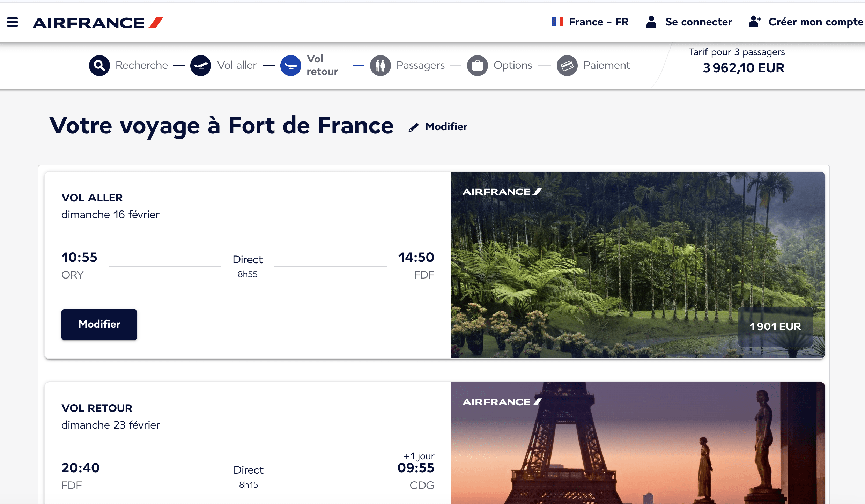Click the 3 962,10 EUR total fare
This screenshot has height=504, width=865.
click(744, 68)
